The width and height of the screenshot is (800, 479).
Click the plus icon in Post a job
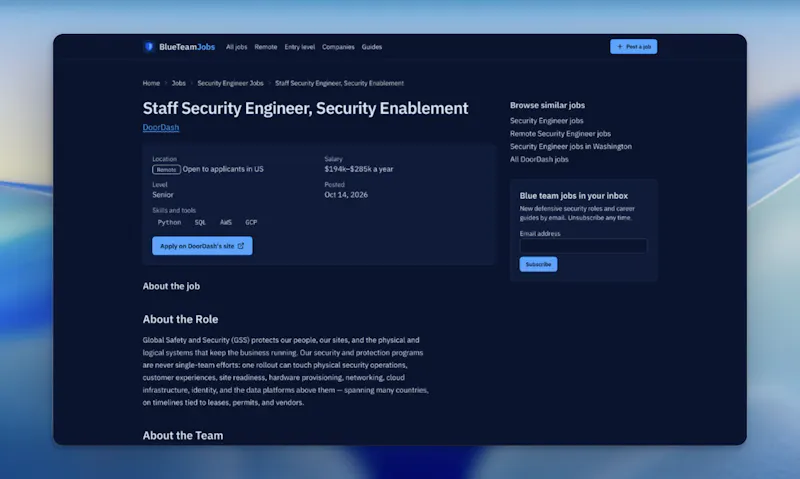point(620,46)
